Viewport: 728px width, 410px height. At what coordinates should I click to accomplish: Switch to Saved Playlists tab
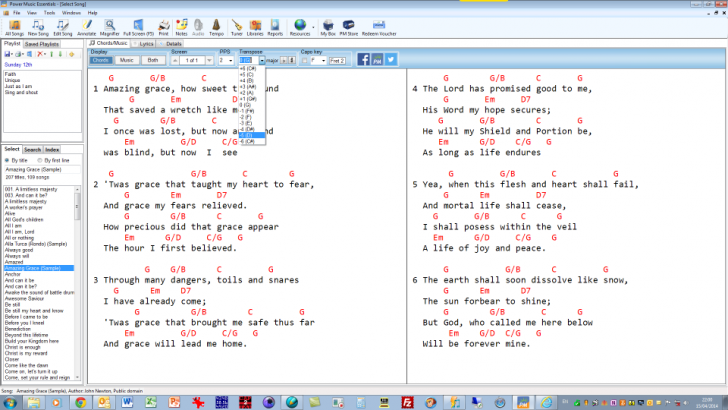[x=41, y=44]
